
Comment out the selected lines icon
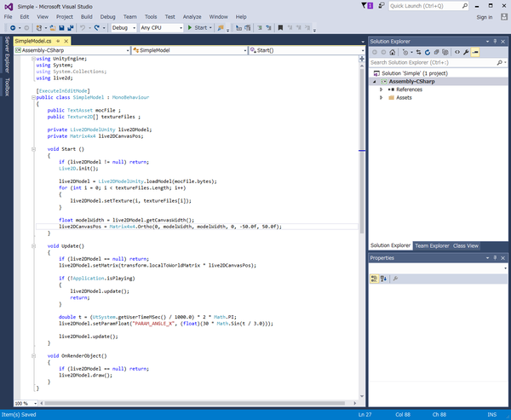tap(260, 28)
